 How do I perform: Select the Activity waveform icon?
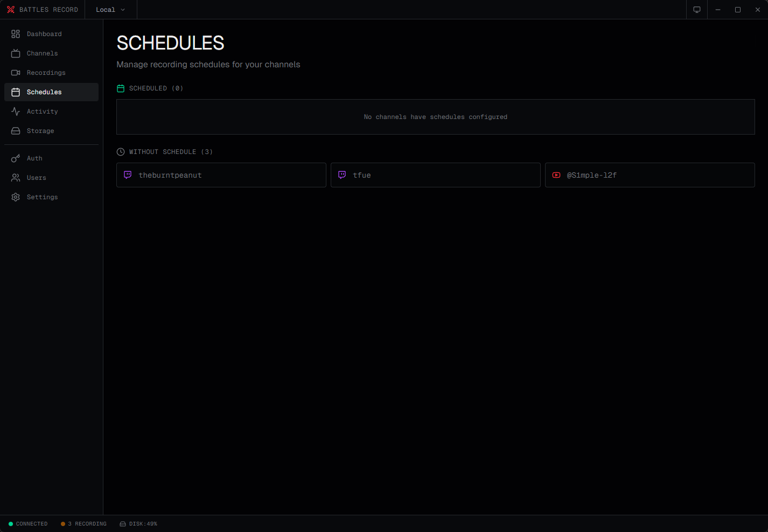[x=16, y=111]
